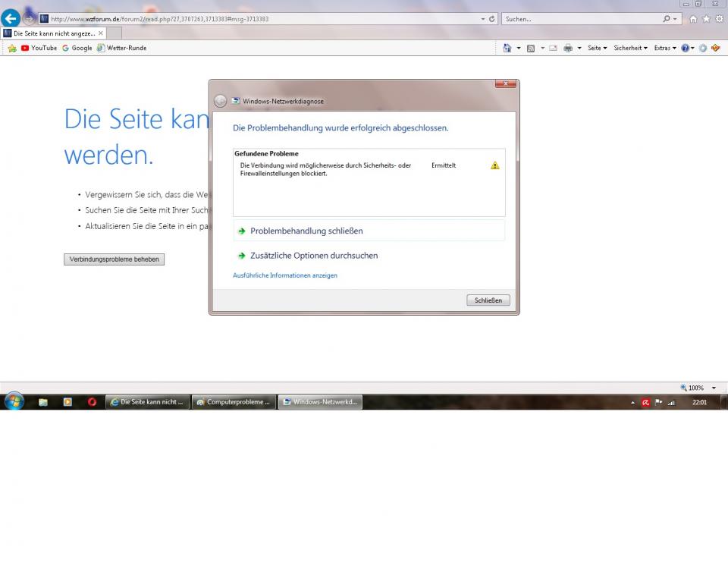
Task: Click the printer icon in command bar
Action: pos(567,48)
